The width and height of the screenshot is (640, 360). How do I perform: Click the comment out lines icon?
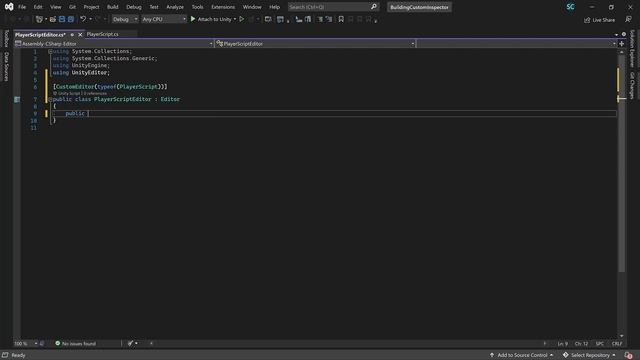tap(320, 19)
